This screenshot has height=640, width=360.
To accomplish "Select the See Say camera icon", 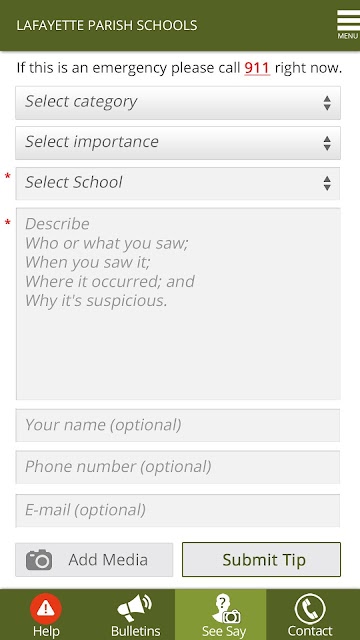I will [226, 609].
